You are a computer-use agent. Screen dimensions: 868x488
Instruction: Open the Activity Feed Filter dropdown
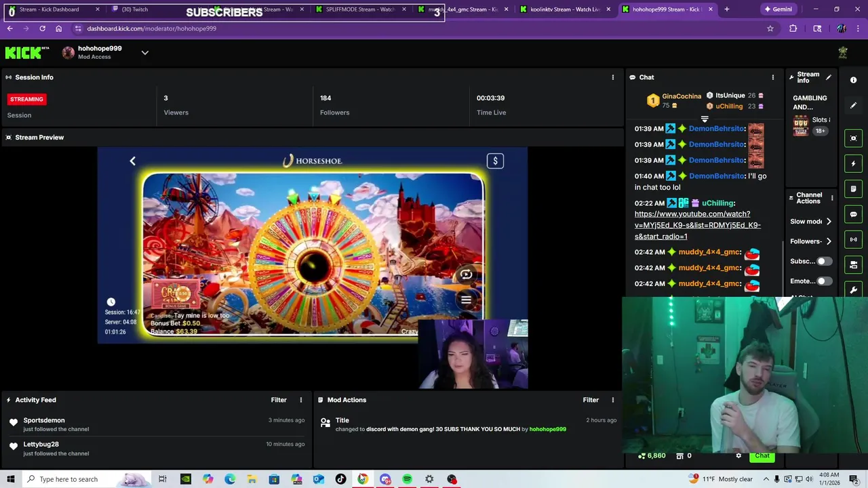pyautogui.click(x=279, y=400)
